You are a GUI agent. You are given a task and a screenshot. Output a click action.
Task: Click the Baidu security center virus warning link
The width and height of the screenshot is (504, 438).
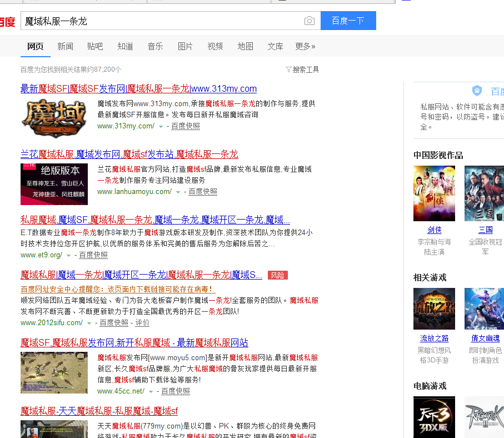click(x=117, y=289)
